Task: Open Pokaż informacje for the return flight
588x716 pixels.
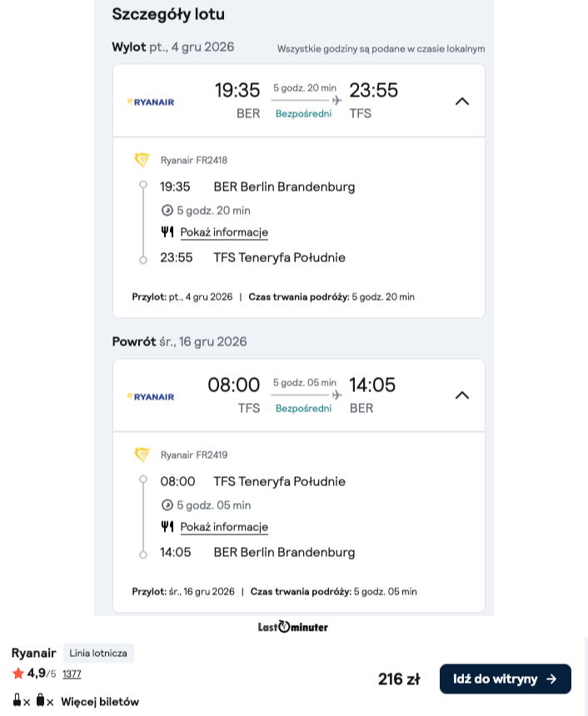Action: pyautogui.click(x=224, y=527)
